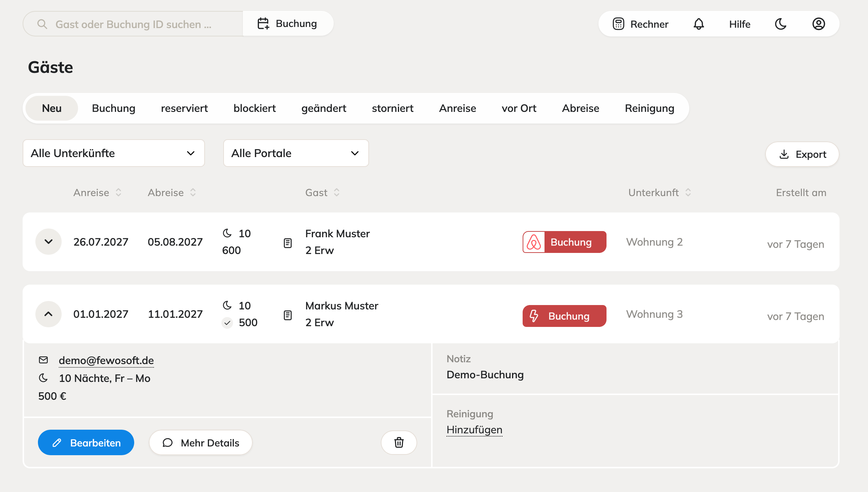Viewport: 868px width, 492px height.
Task: Delete booking via trash icon
Action: coord(399,442)
